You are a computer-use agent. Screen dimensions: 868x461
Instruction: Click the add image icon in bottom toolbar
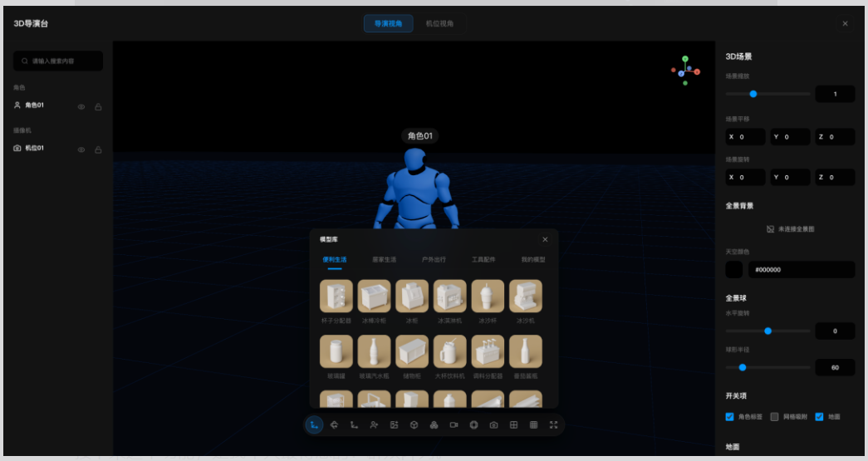394,425
